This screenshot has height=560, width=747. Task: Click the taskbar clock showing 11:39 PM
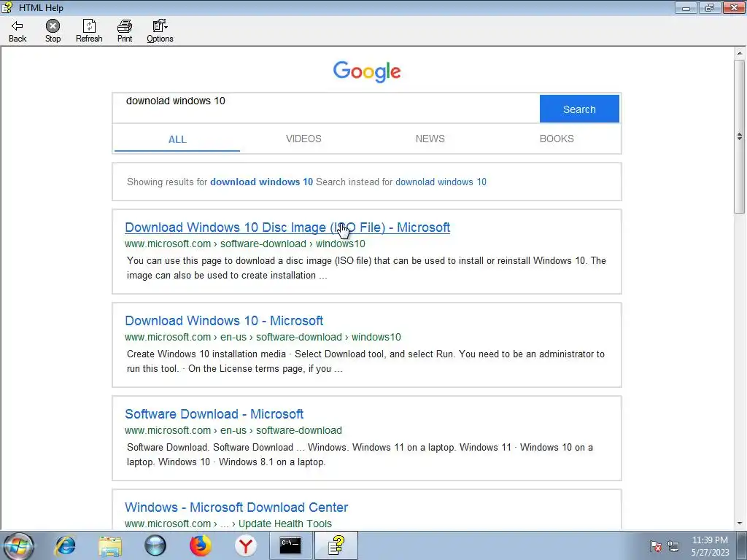(710, 546)
